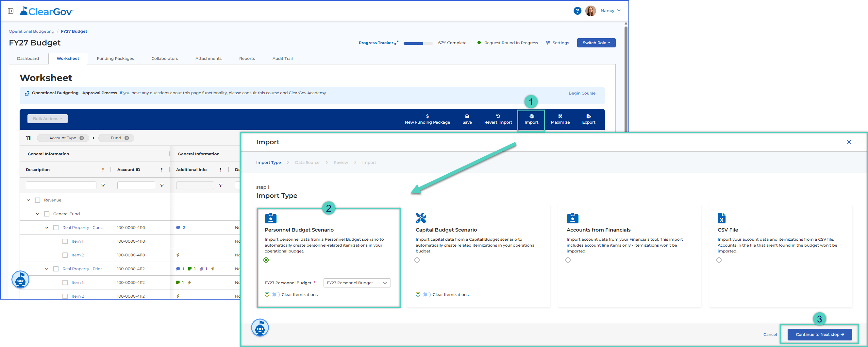
Task: Click the arrow between Account Type and Fund chips
Action: coord(94,138)
